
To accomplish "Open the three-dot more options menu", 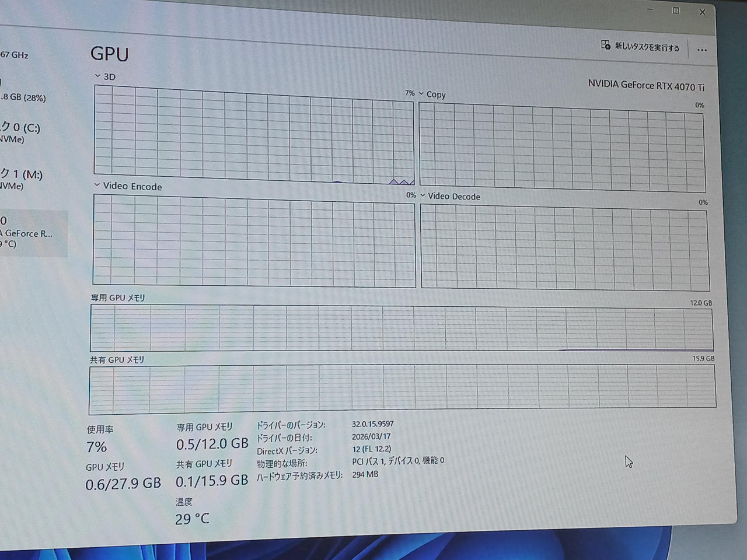I will click(x=701, y=50).
